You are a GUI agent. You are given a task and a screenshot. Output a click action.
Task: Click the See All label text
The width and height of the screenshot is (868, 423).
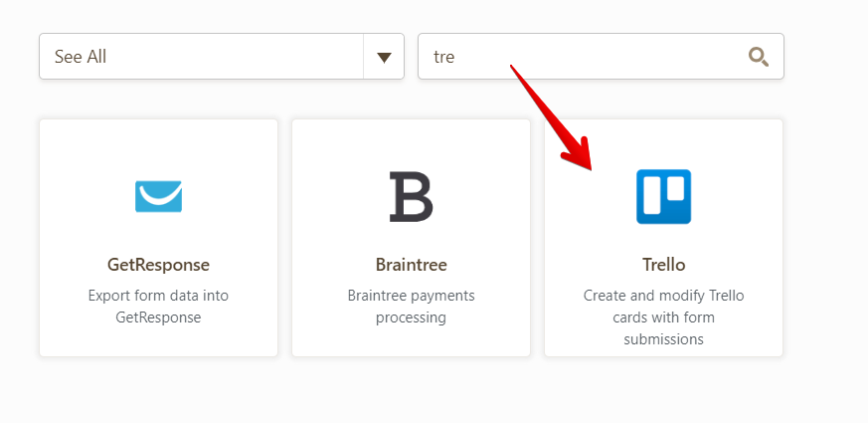pos(81,57)
